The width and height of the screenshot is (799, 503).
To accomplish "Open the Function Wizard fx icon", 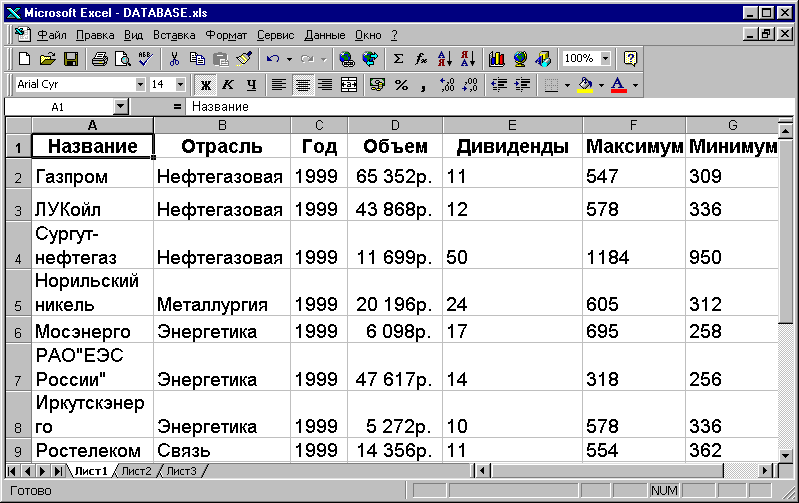I will coord(421,59).
